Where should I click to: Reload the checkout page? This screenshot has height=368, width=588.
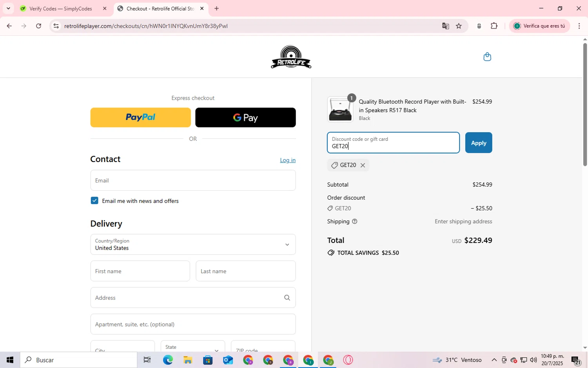point(38,26)
